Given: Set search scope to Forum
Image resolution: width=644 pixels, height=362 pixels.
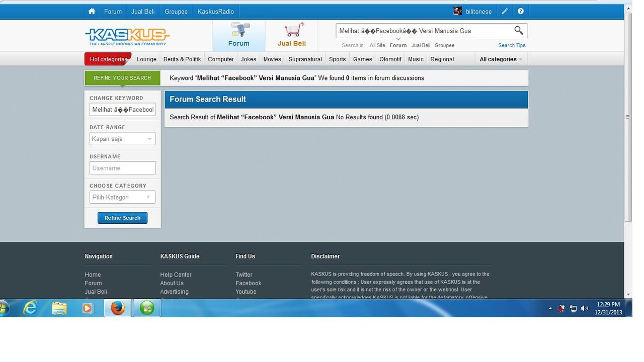Looking at the screenshot, I should [398, 45].
